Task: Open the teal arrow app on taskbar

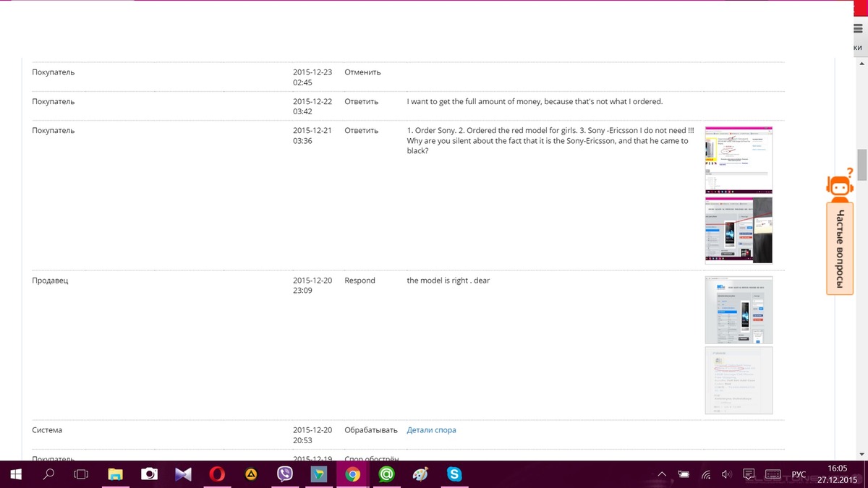Action: click(x=318, y=474)
